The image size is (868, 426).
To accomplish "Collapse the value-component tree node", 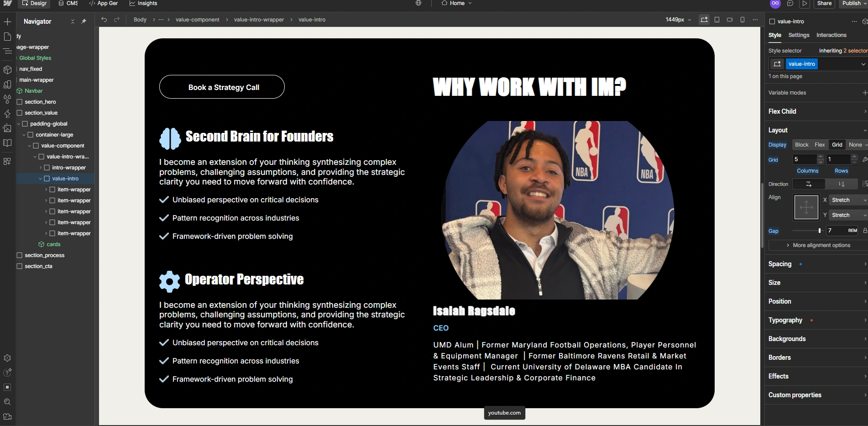I will (x=30, y=146).
